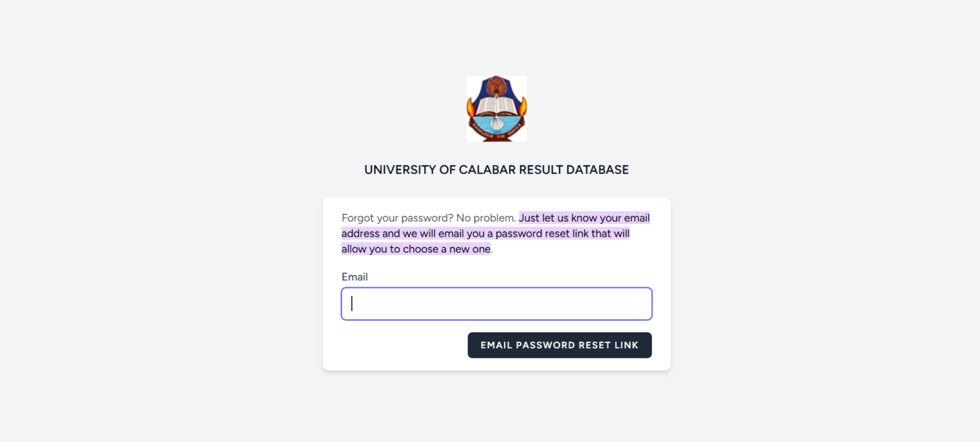Click the "No problem." text
The width and height of the screenshot is (980, 442).
(x=486, y=218)
